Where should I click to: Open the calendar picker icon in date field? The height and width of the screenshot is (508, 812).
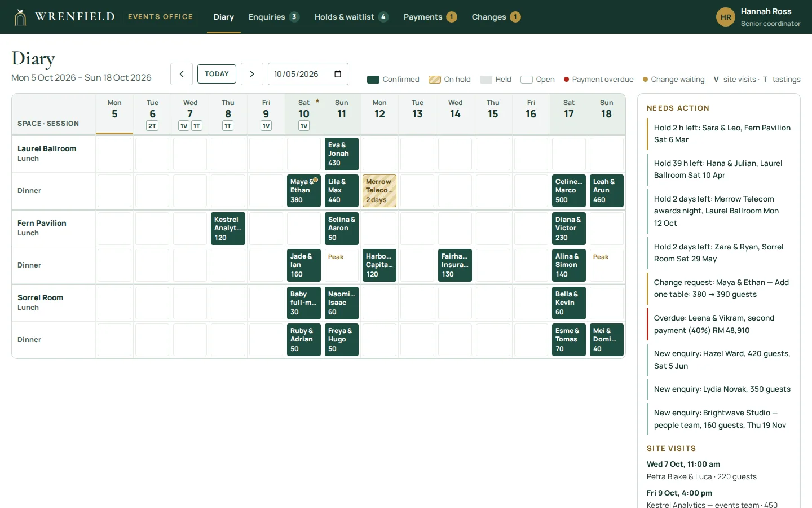(338, 74)
